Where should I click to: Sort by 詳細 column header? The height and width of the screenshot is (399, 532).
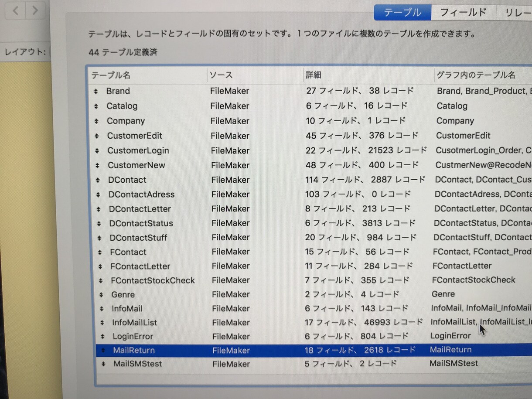tap(313, 75)
